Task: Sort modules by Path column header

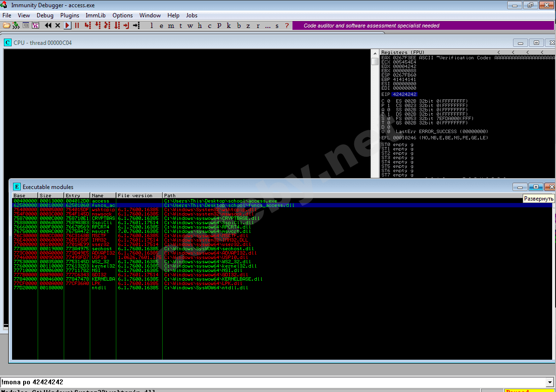Action: click(x=358, y=195)
